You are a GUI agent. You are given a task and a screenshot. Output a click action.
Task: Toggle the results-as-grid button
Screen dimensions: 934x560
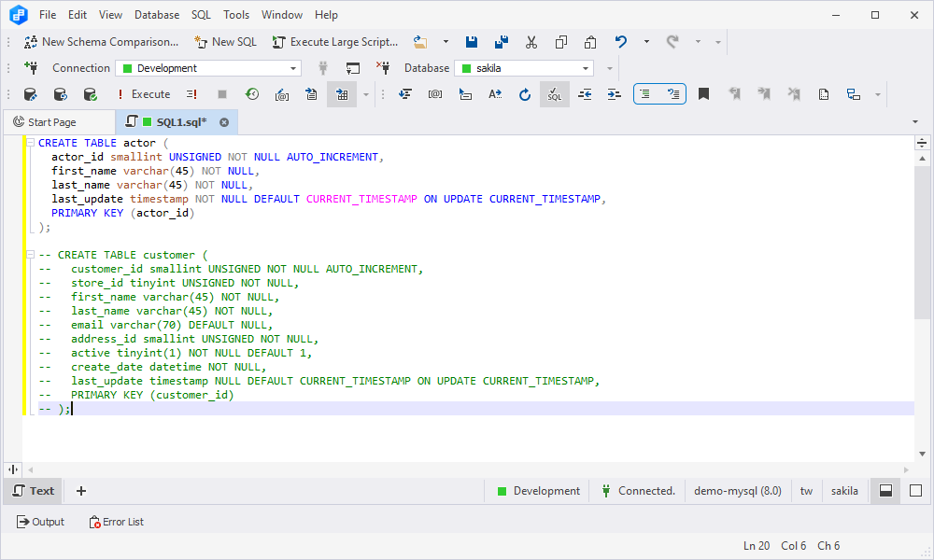tap(342, 94)
